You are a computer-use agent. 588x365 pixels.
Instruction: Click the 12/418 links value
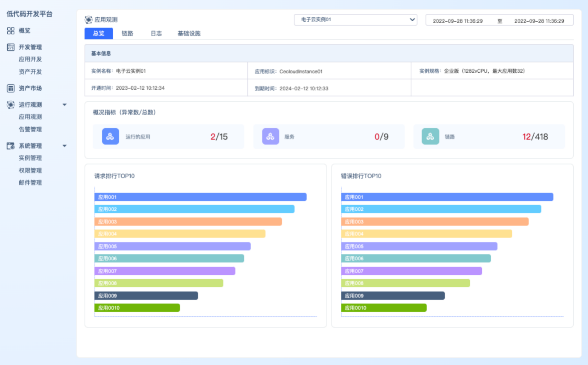tap(535, 136)
